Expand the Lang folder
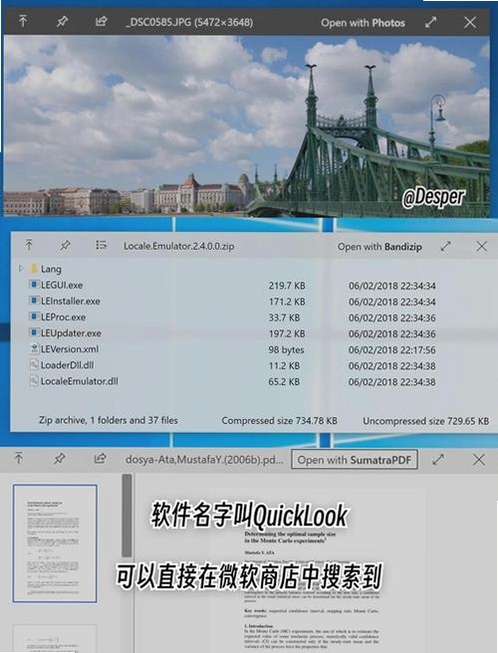This screenshot has height=653, width=498. (x=21, y=269)
